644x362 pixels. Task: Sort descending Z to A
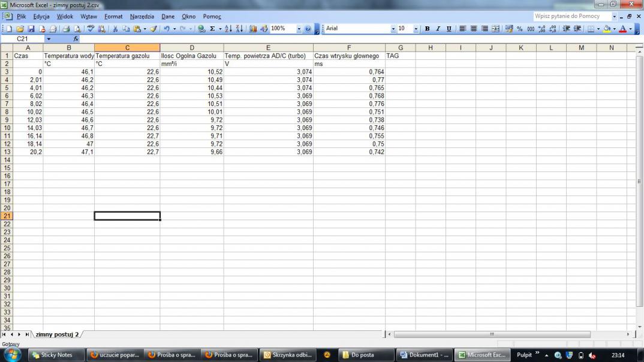coord(239,29)
